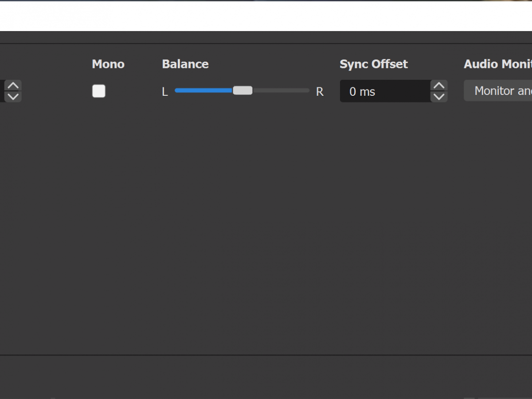Click the bottom footer strip of the dialog
This screenshot has height=399, width=532.
[x=266, y=377]
